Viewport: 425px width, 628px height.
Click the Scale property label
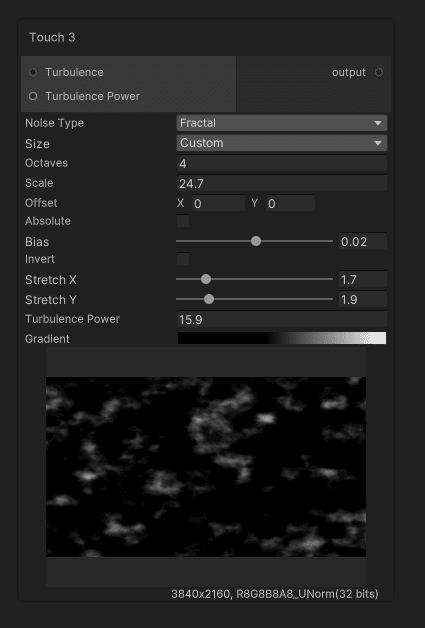(x=39, y=183)
